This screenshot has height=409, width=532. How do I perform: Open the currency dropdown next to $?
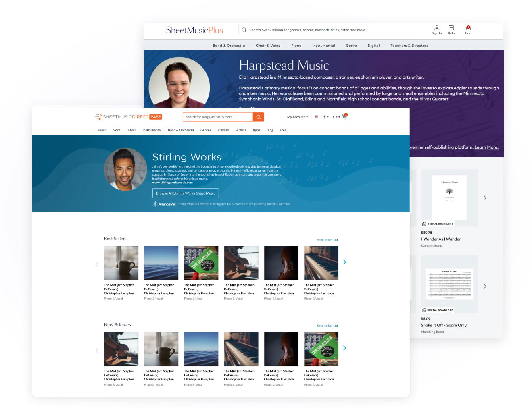pyautogui.click(x=325, y=117)
